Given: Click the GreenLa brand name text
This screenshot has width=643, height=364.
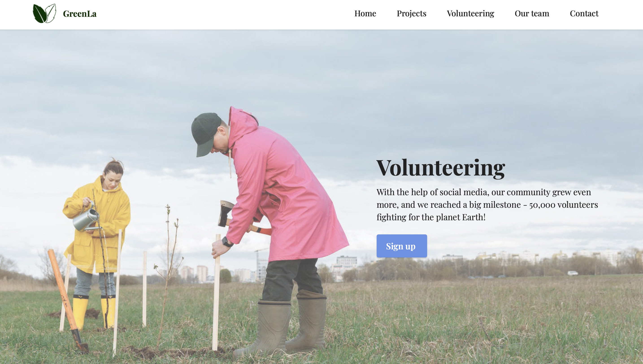Looking at the screenshot, I should pyautogui.click(x=80, y=14).
